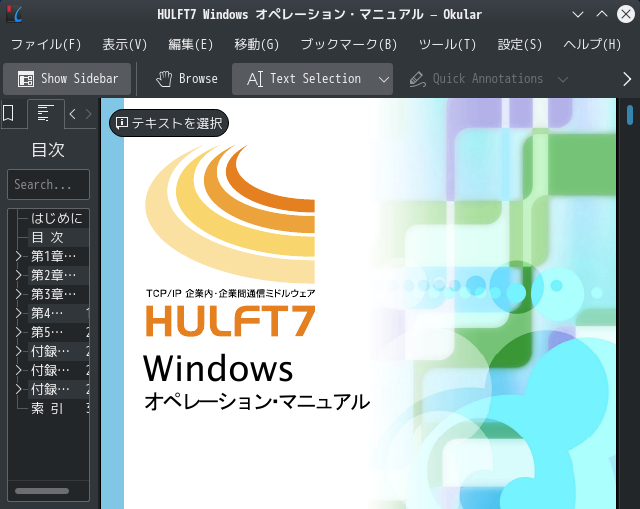Open the Text Selection dropdown arrow
Viewport: 640px width, 509px height.
(384, 79)
